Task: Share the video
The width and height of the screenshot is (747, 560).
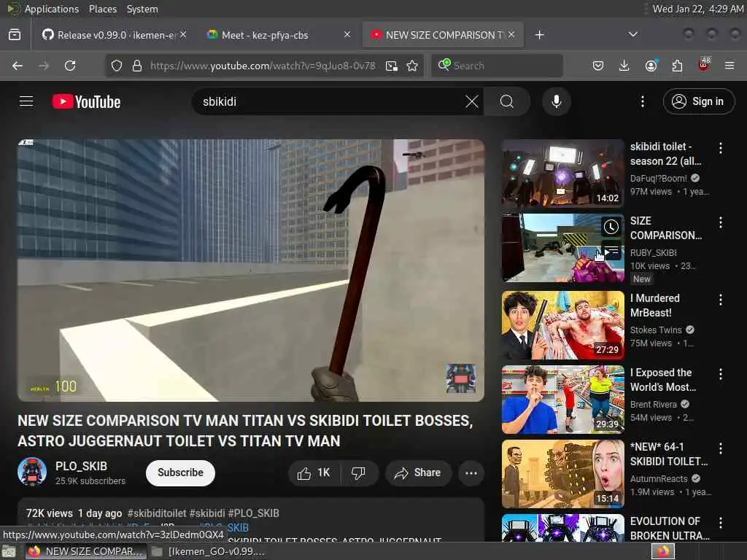Action: (418, 472)
